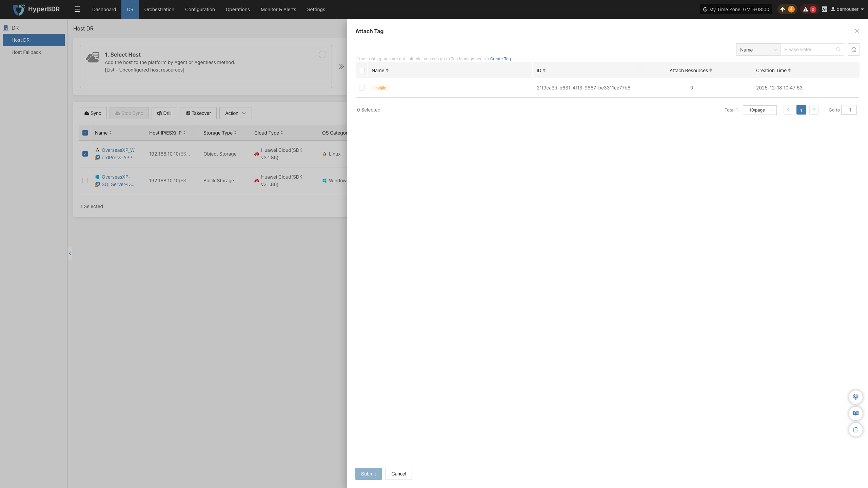Open alerts warning triangle icon
Screen dimensions: 868x488
tap(806, 9)
